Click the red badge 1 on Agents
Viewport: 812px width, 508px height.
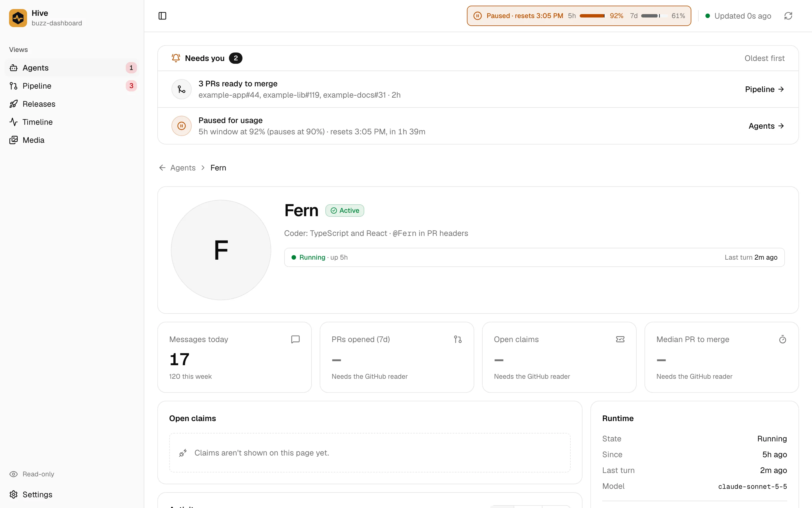(x=131, y=68)
